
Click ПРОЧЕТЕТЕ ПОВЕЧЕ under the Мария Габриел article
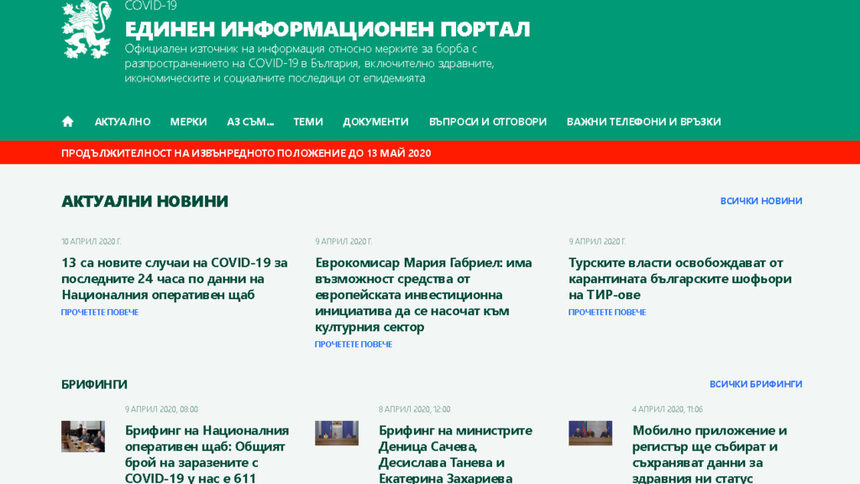pos(353,344)
